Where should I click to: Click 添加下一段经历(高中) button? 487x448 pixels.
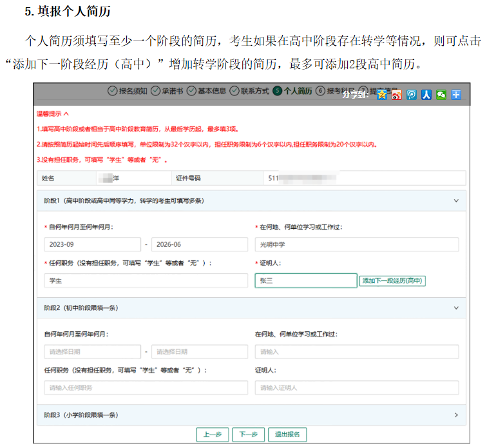392,280
